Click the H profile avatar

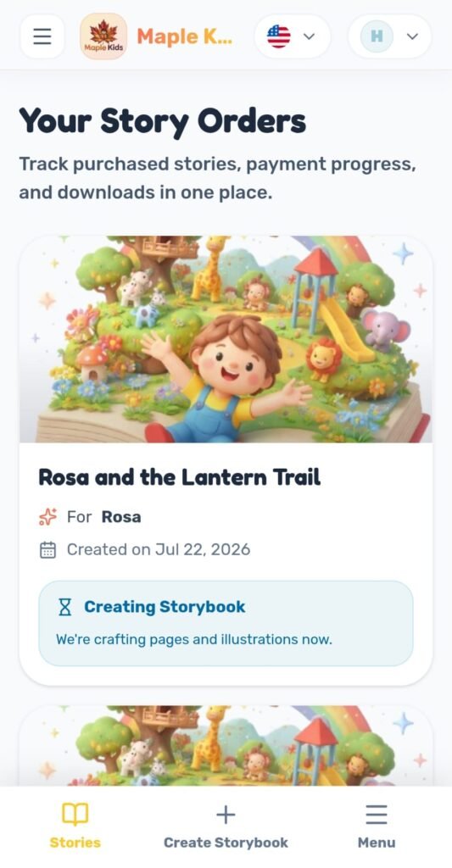click(377, 36)
